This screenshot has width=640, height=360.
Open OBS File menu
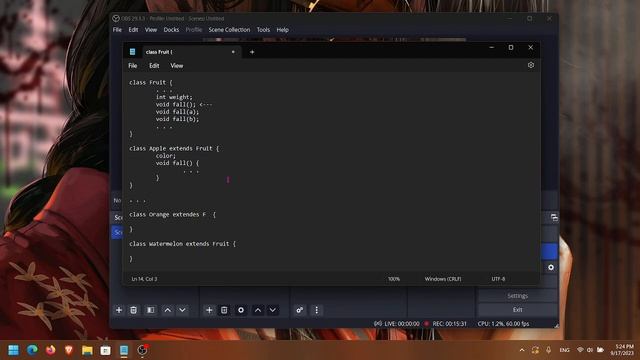click(117, 30)
